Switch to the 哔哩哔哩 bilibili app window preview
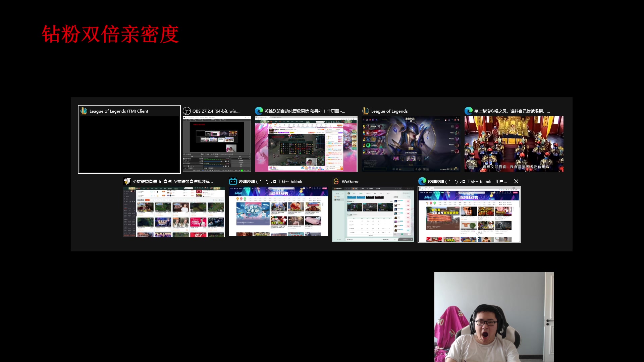 pos(278,211)
